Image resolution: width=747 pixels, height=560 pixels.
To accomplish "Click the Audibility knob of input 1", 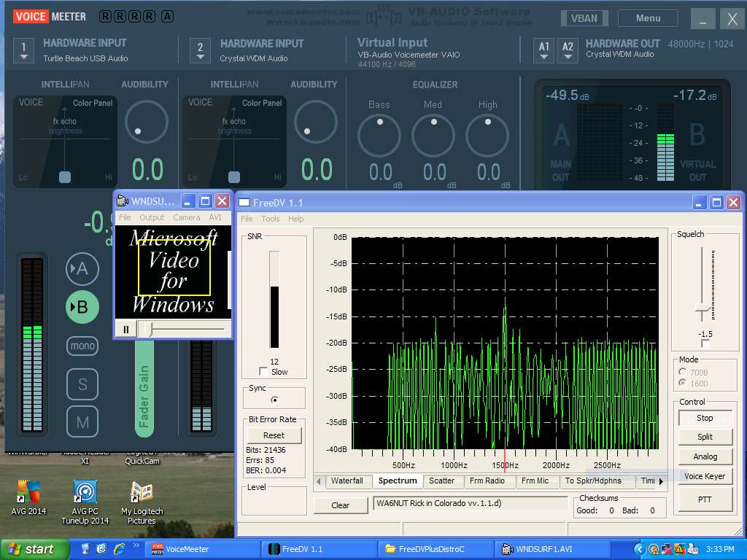I will point(147,122).
